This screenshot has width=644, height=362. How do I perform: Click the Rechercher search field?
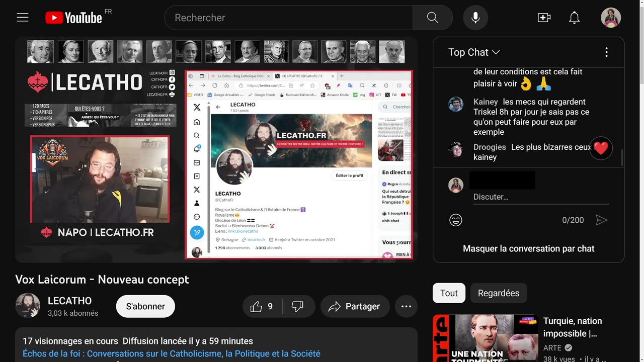pyautogui.click(x=288, y=18)
